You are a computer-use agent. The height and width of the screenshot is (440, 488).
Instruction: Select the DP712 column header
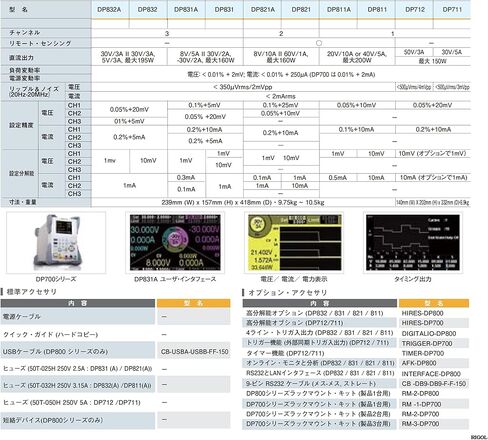(415, 9)
